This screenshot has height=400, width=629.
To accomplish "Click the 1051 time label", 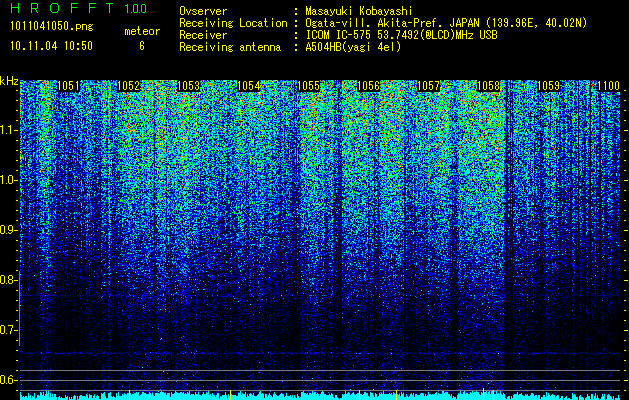I will tap(68, 86).
